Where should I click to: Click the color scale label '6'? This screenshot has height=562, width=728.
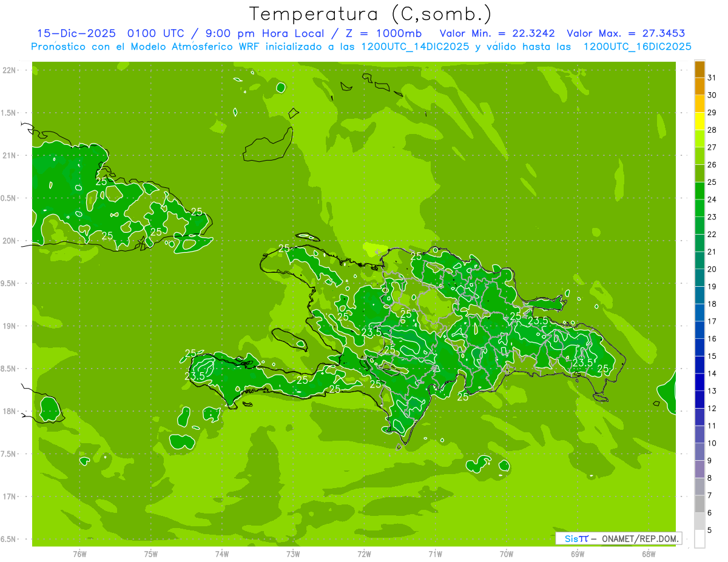(710, 513)
